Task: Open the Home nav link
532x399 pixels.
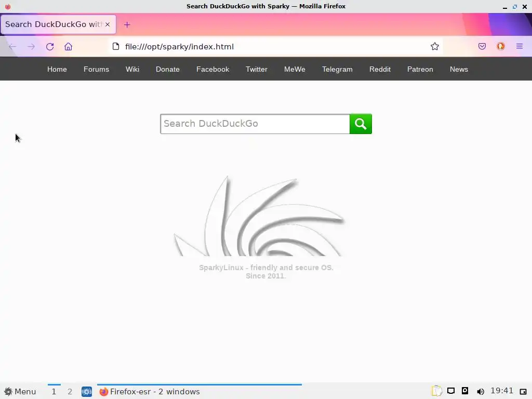Action: click(57, 69)
